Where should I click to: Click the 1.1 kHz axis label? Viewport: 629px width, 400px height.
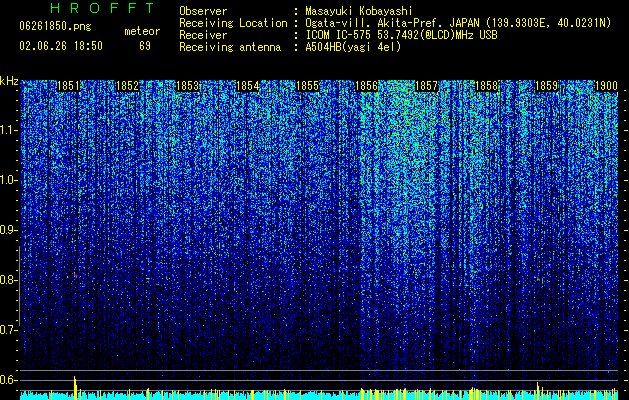coord(9,130)
